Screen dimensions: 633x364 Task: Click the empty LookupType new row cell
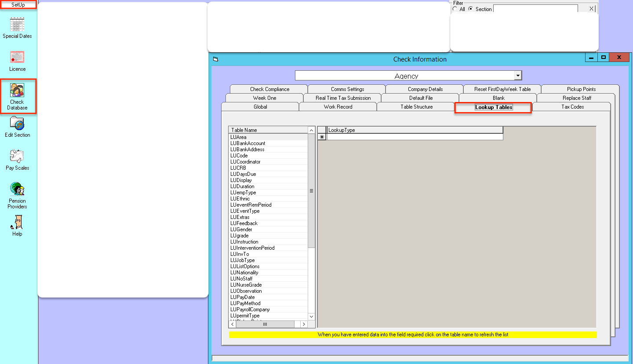[x=415, y=137]
